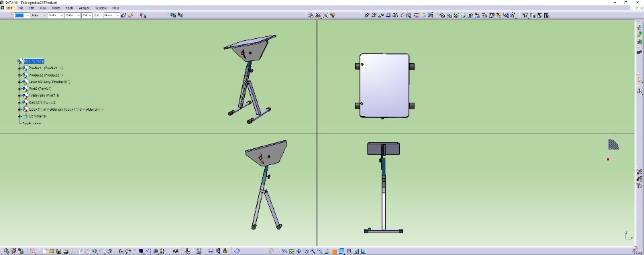644x255 pixels.
Task: Select Copy (1) of holder pin tree item
Action: pos(66,109)
